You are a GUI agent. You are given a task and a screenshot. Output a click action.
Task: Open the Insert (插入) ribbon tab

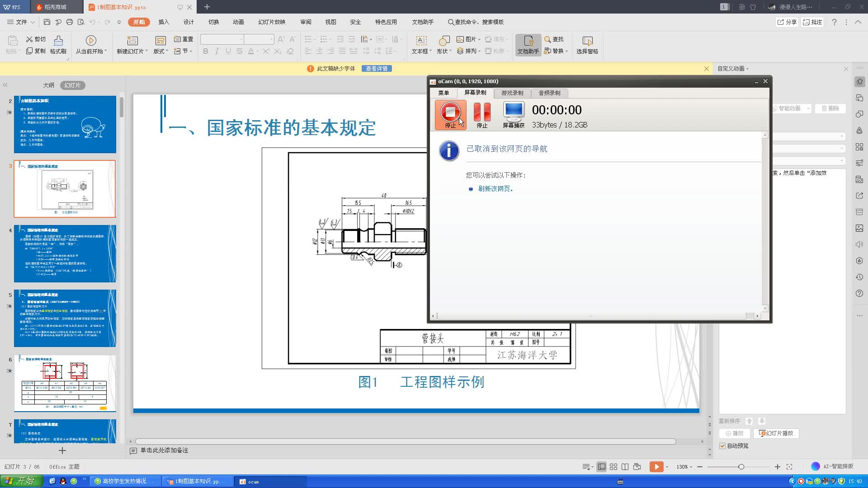164,22
